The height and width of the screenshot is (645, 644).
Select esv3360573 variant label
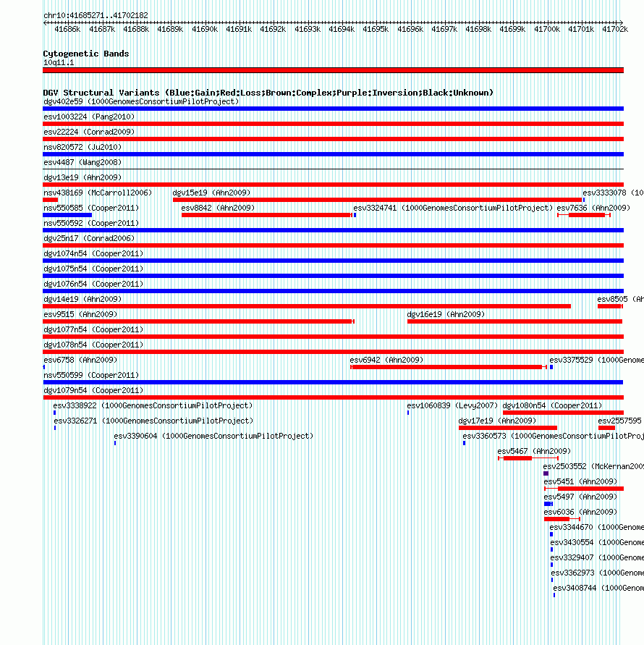[553, 437]
